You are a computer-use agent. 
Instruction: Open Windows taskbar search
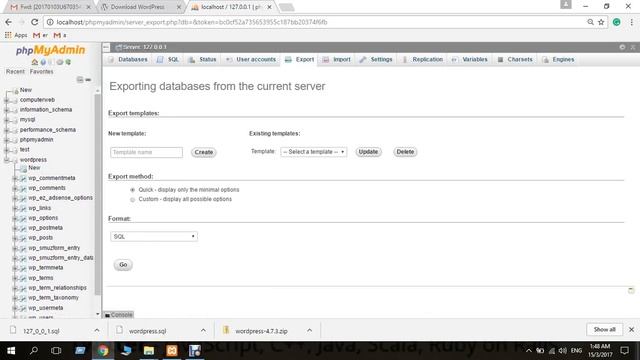tap(34, 351)
